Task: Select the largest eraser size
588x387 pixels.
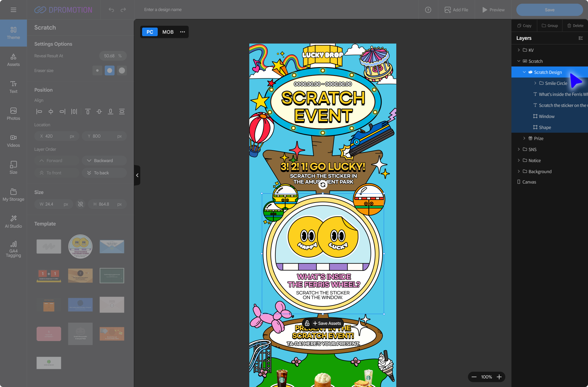Action: point(122,70)
